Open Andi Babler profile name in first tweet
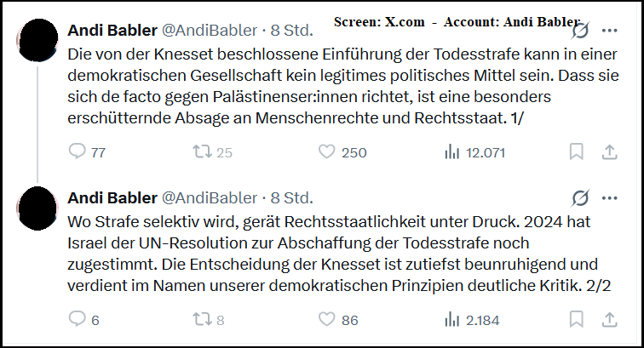The width and height of the screenshot is (644, 348). [x=112, y=31]
